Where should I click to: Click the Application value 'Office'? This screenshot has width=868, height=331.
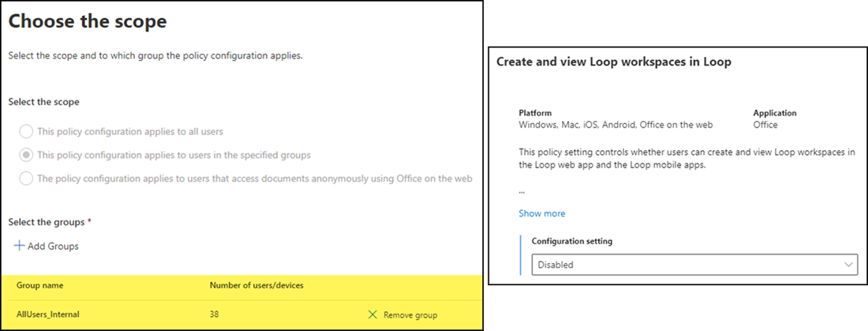pyautogui.click(x=765, y=125)
